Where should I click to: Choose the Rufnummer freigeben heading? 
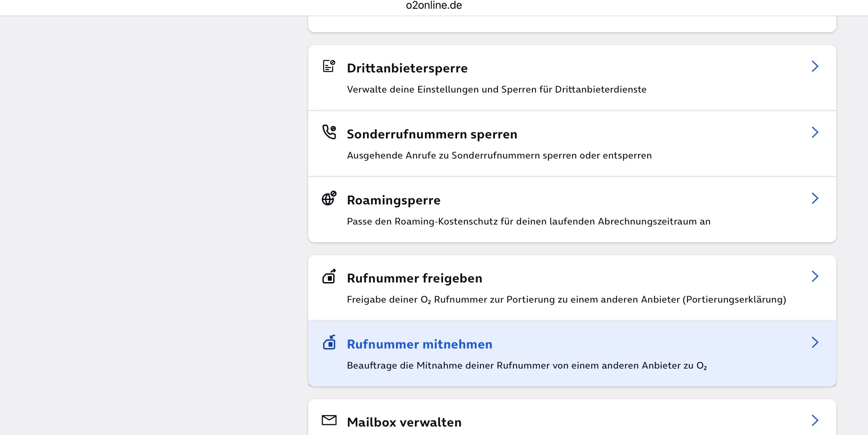click(414, 278)
